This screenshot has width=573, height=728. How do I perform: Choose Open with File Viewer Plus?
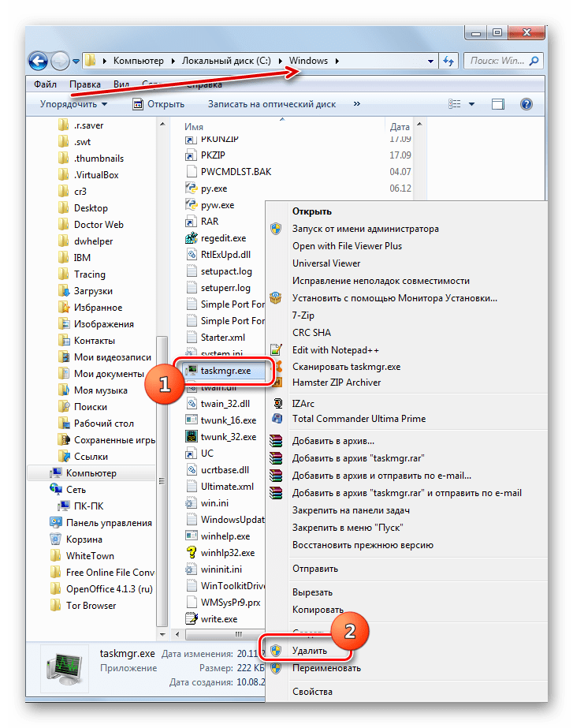347,246
